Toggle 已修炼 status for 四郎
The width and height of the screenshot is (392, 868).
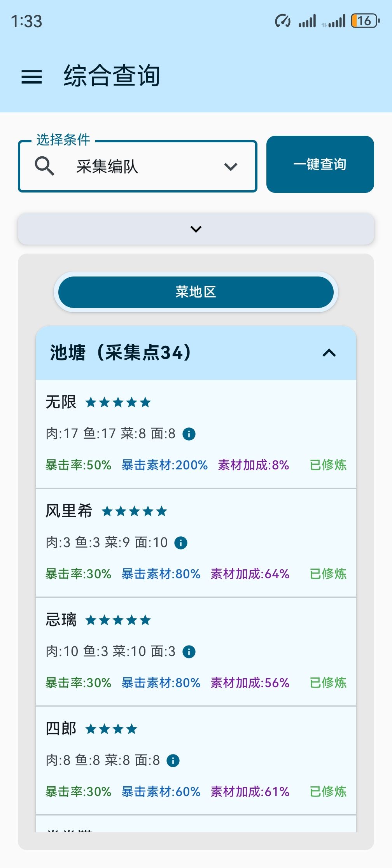pos(328,791)
